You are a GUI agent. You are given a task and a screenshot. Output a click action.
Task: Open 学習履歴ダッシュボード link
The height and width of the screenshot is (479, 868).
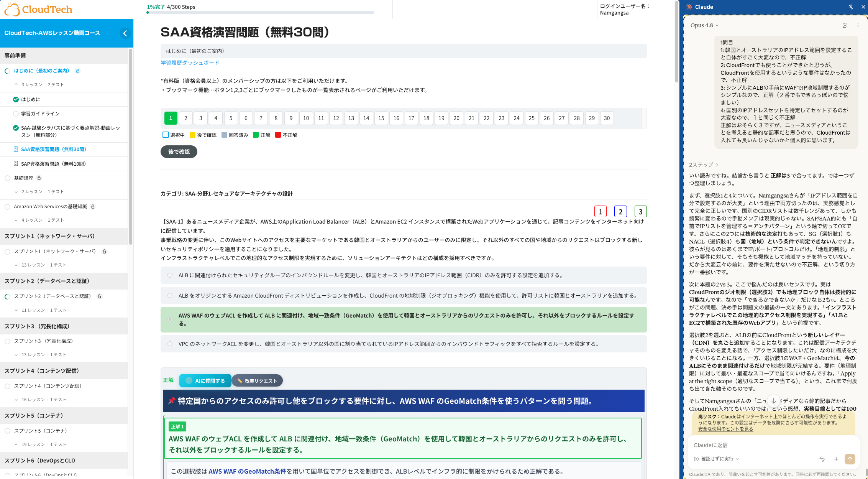pos(190,63)
